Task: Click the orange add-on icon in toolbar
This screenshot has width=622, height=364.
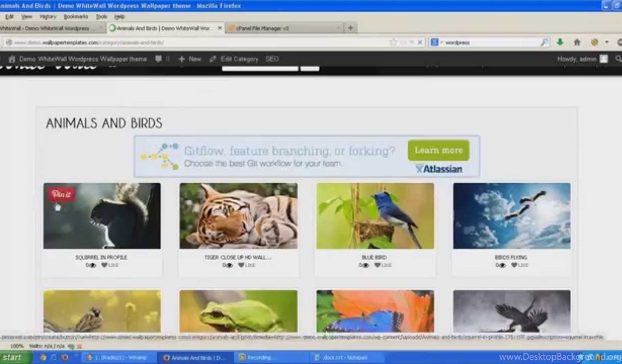Action: [594, 42]
